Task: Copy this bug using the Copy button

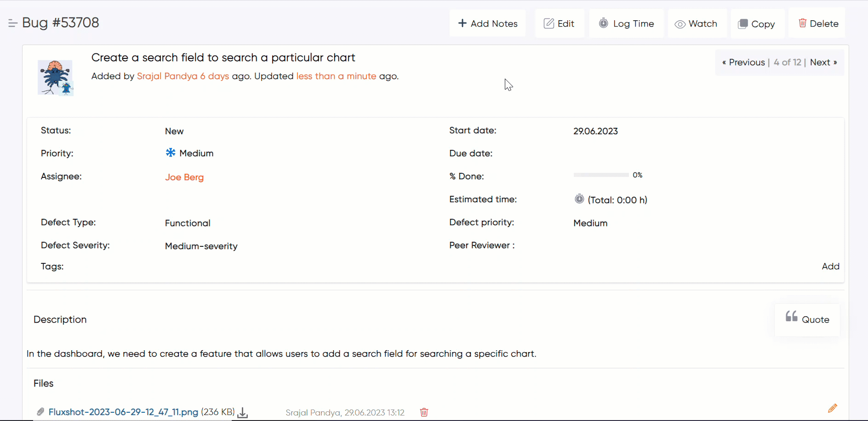Action: (x=756, y=24)
